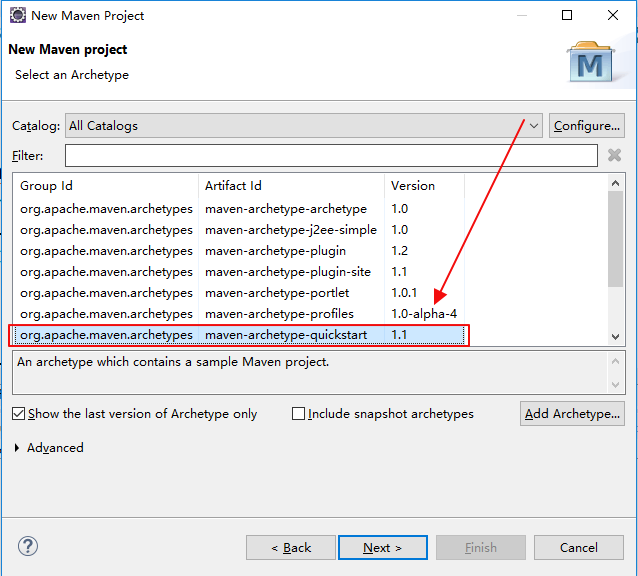Image resolution: width=638 pixels, height=576 pixels.
Task: Select the maven-archetype-archetype row
Action: pyautogui.click(x=239, y=209)
